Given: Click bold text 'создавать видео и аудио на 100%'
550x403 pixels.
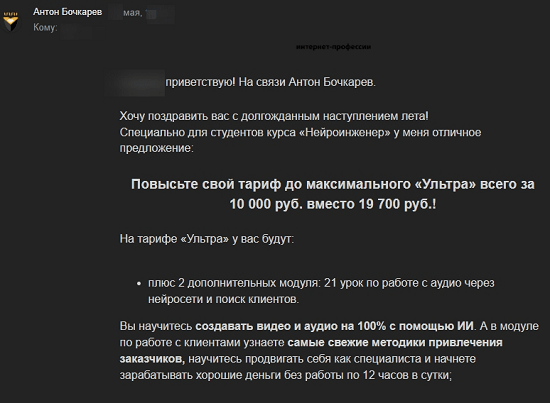Looking at the screenshot, I should click(x=291, y=326).
